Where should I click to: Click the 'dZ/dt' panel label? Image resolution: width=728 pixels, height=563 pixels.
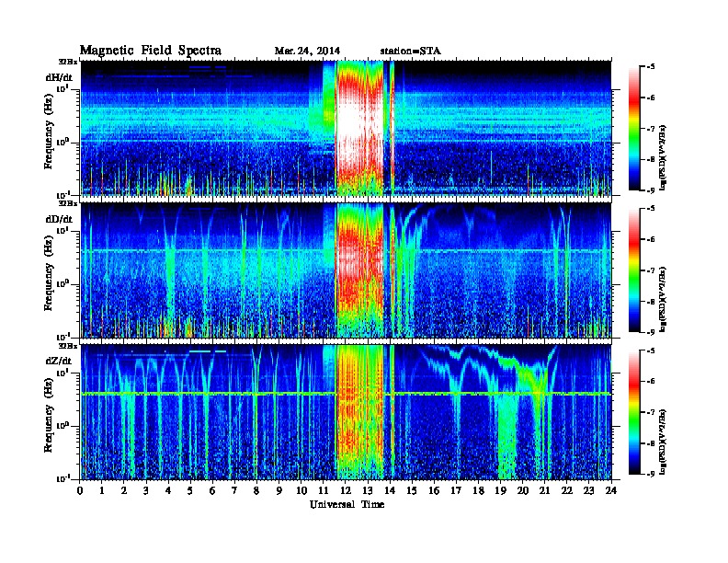click(59, 361)
